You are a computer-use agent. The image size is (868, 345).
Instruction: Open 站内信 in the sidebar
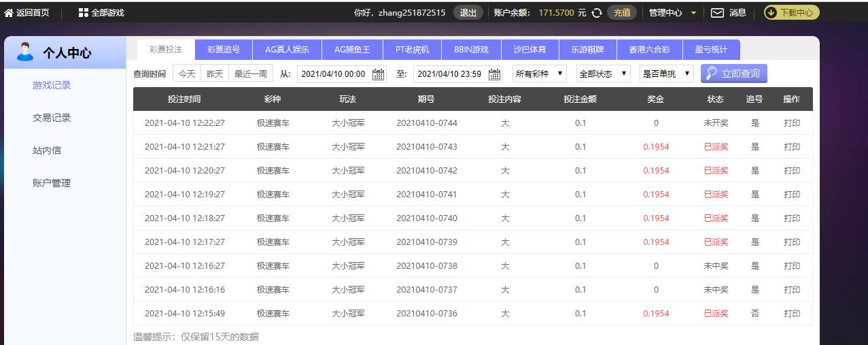click(47, 150)
